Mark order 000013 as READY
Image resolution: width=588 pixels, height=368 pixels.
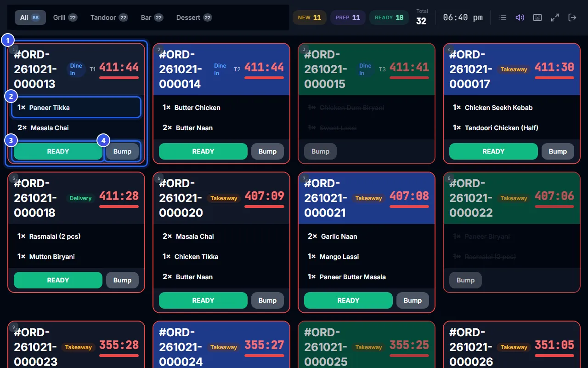tap(58, 151)
